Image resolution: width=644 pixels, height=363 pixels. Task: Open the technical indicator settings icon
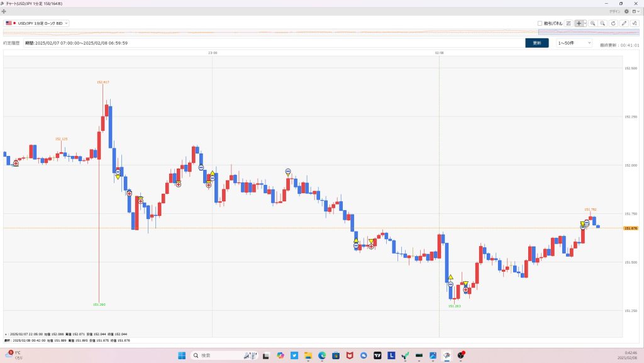pos(635,23)
